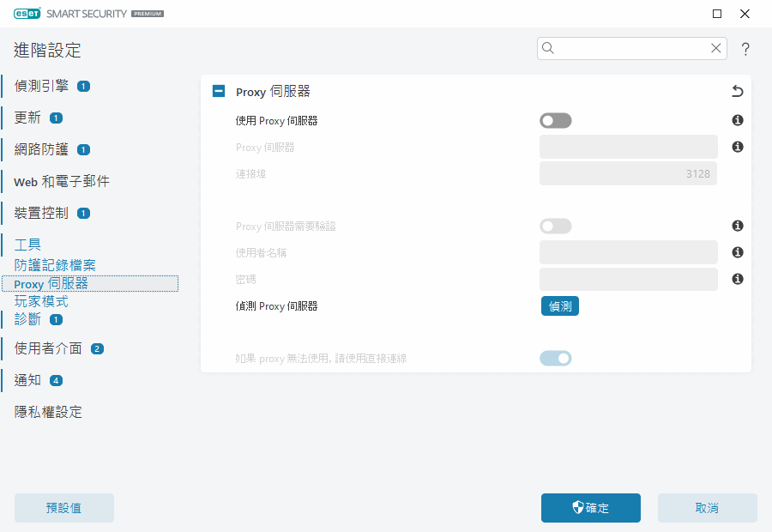Viewport: 772px width, 532px height.
Task: Click the 預設值 button
Action: tap(63, 507)
